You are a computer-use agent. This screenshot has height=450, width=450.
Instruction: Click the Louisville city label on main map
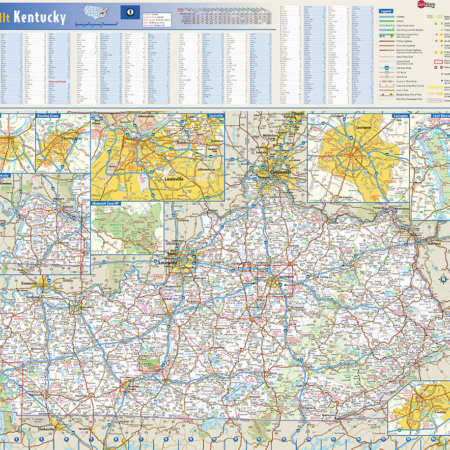[167, 262]
